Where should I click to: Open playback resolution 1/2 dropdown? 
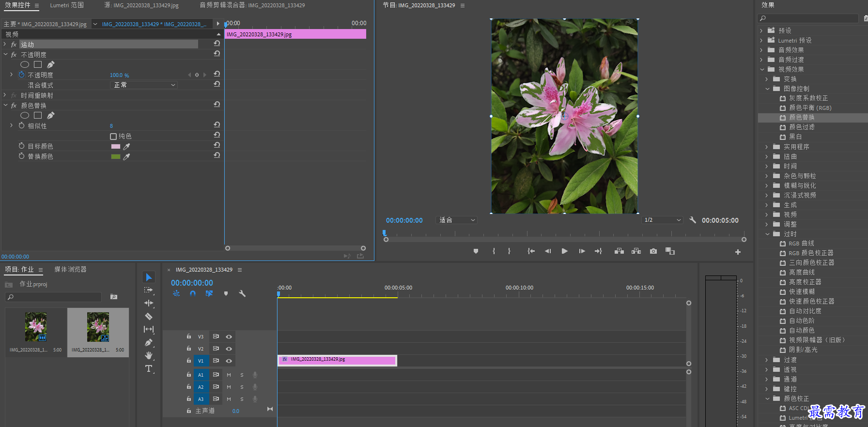click(x=662, y=220)
